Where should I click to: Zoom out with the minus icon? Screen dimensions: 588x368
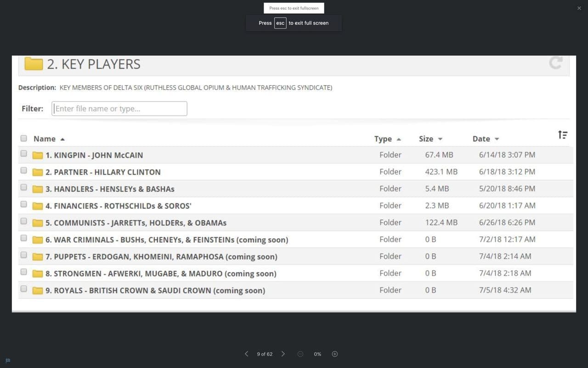click(300, 354)
